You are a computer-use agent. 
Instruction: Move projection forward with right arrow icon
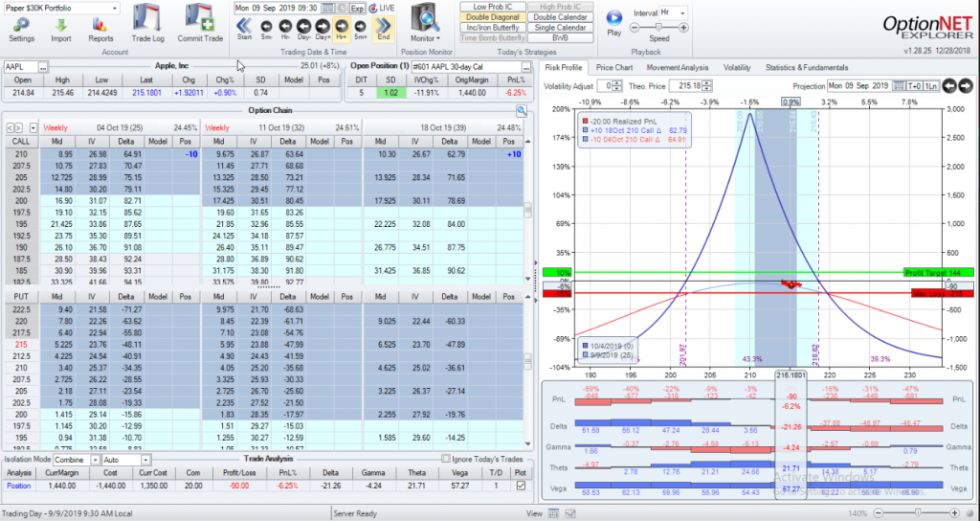(965, 85)
